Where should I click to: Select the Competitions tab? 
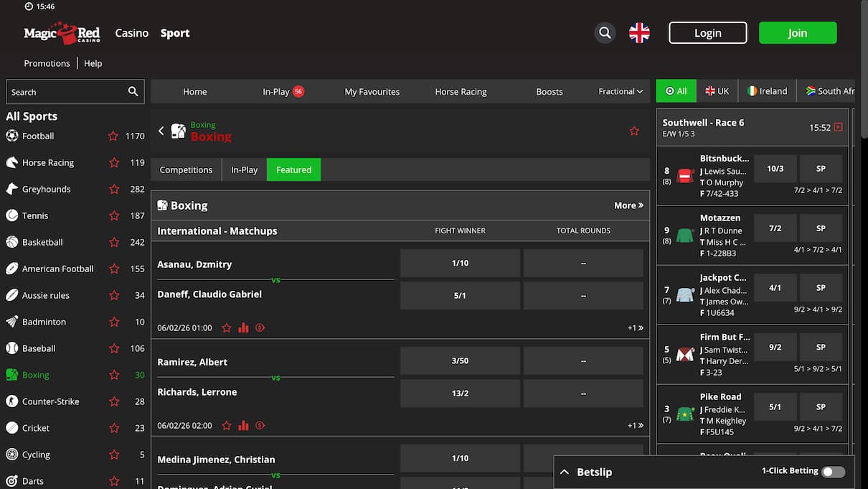186,169
